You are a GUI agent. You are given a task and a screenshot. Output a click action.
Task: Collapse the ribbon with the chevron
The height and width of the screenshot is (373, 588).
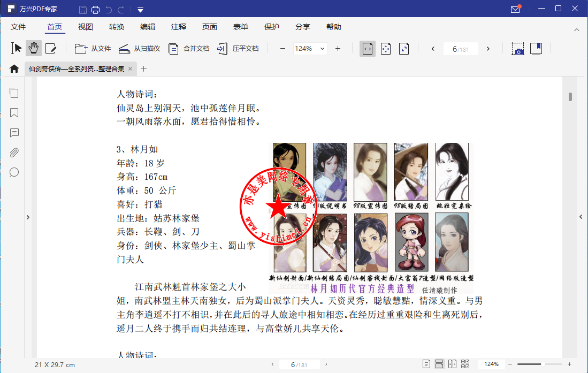pyautogui.click(x=577, y=29)
